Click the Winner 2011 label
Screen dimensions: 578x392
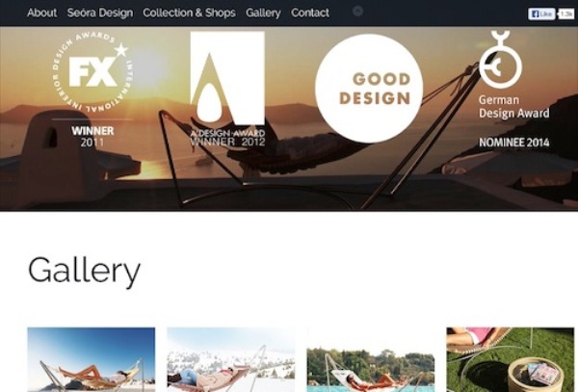[92, 137]
